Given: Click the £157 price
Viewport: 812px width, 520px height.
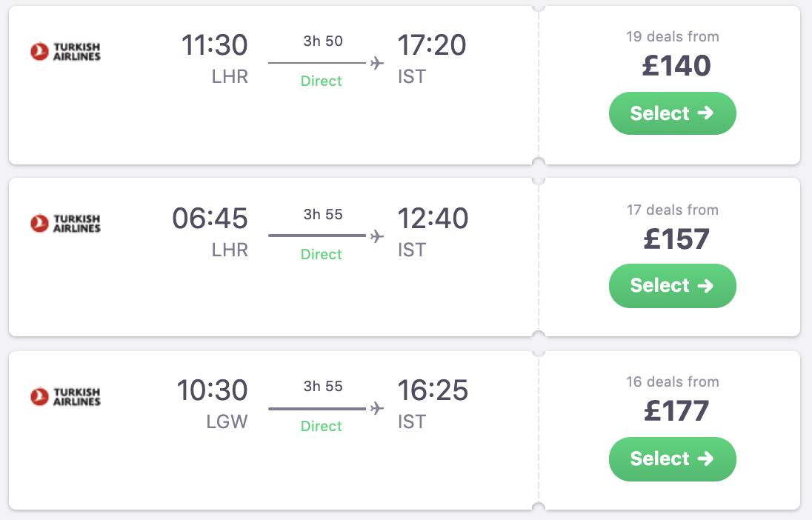Looking at the screenshot, I should point(676,239).
